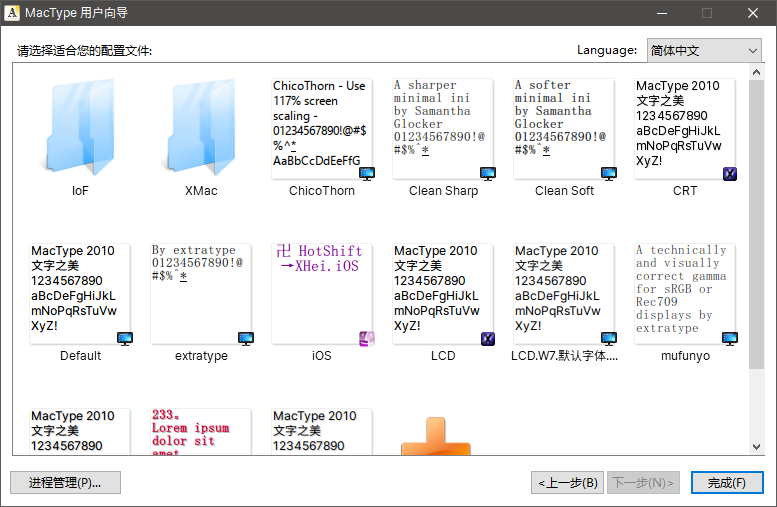
Task: Click the IoF folder label
Action: click(80, 191)
